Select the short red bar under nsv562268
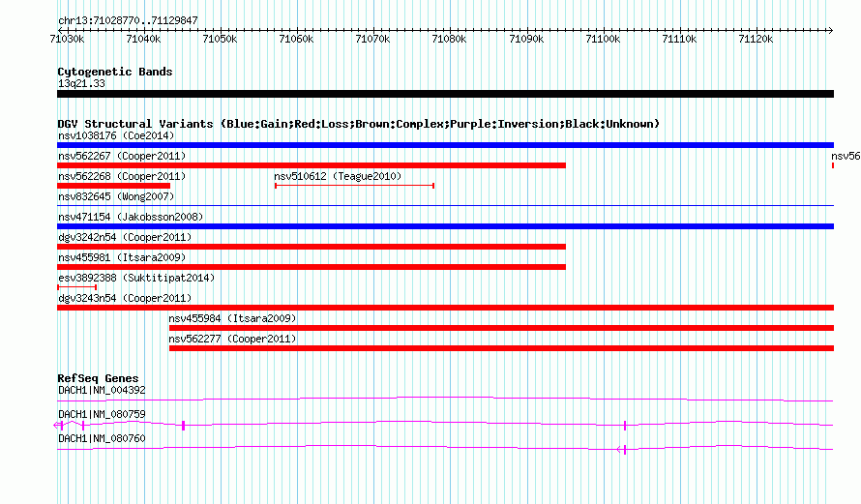This screenshot has height=504, width=861. [113, 186]
